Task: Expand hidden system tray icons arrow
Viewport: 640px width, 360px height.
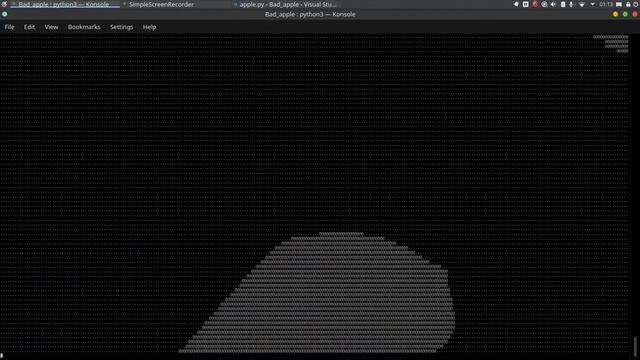Action: [x=592, y=4]
